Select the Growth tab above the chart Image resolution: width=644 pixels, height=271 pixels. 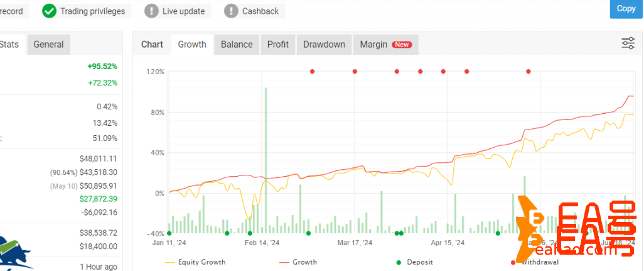tap(192, 45)
